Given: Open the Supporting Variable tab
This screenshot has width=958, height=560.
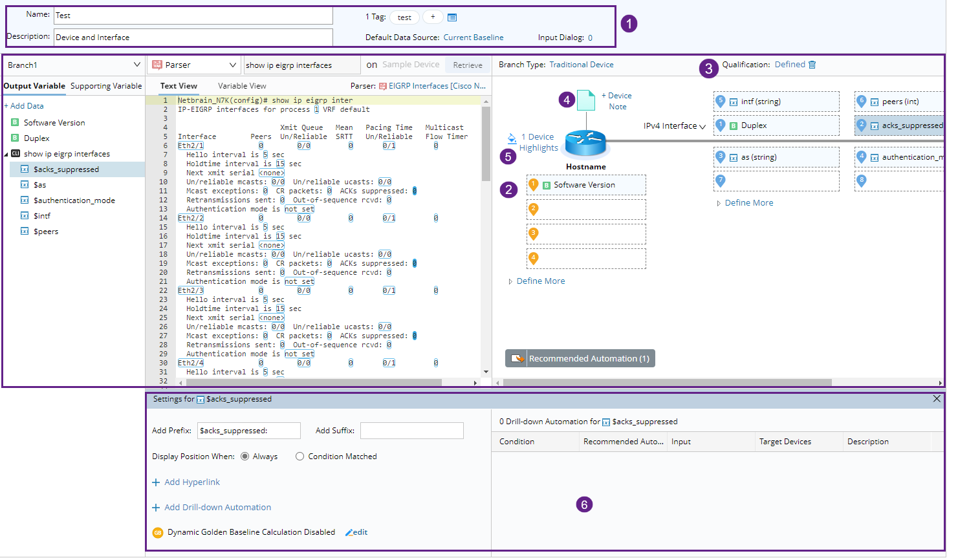Looking at the screenshot, I should tap(105, 85).
